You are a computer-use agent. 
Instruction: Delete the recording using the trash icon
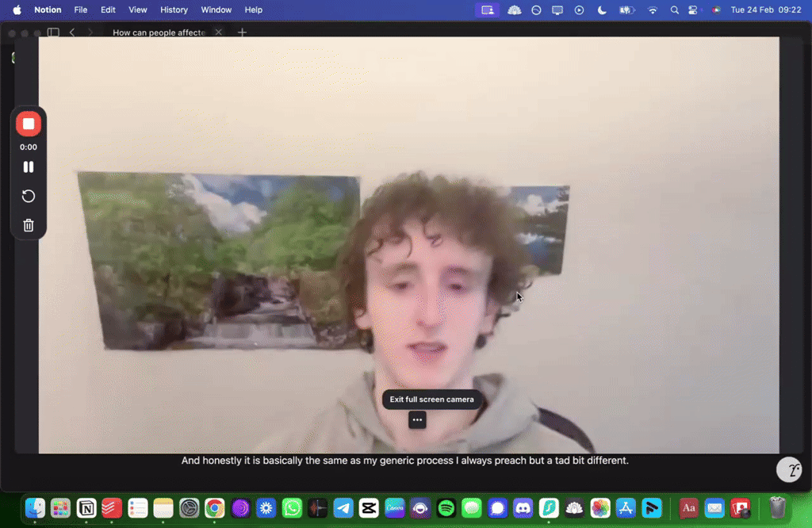click(x=29, y=225)
